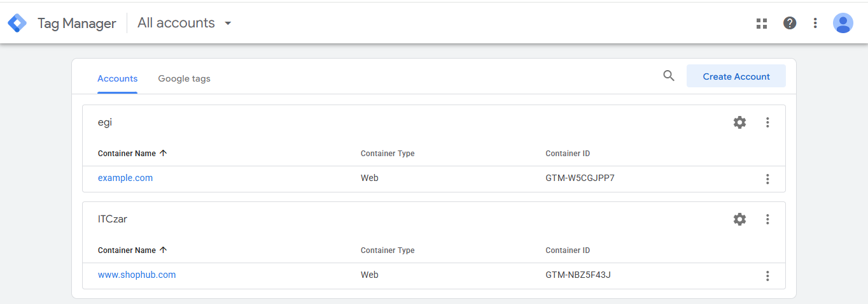
Task: Open the www.shophub.com container link
Action: pyautogui.click(x=137, y=275)
